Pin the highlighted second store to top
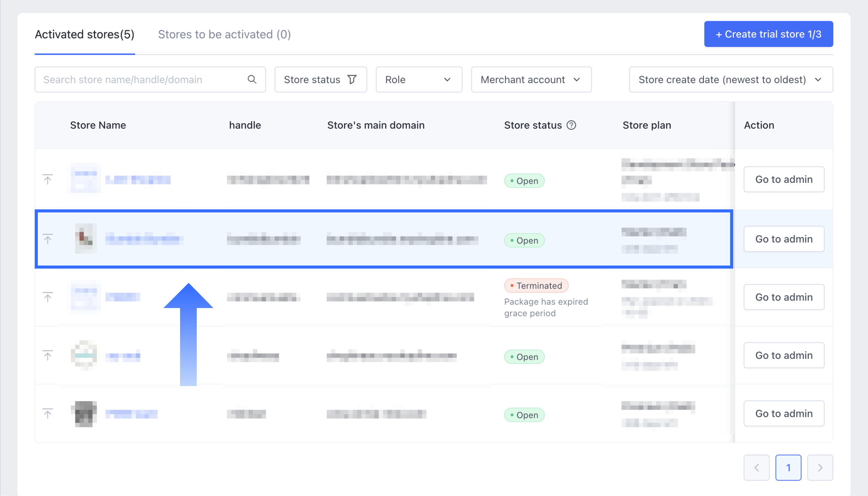 coord(48,239)
